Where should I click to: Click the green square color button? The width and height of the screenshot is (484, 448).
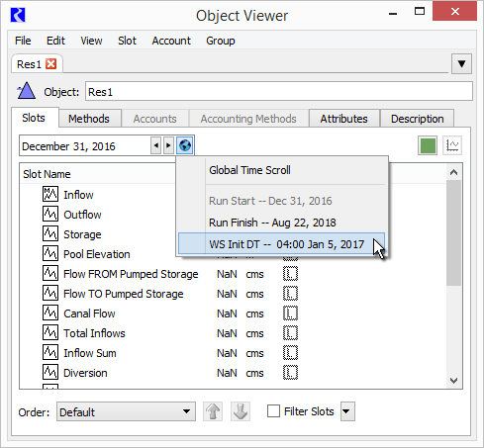428,145
